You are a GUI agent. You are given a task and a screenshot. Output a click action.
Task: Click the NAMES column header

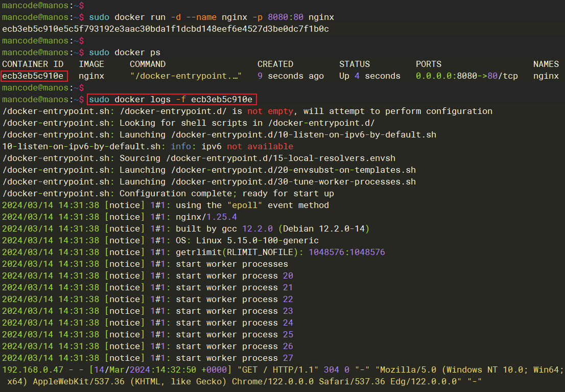point(546,64)
